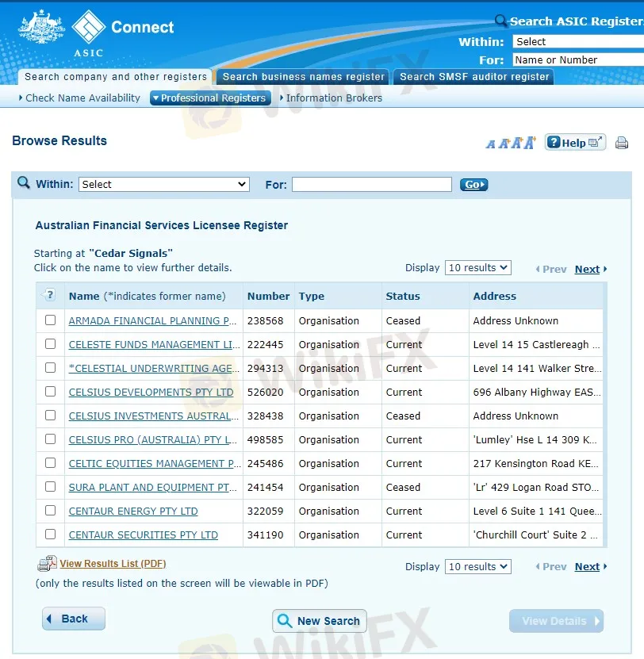The width and height of the screenshot is (644, 659).
Task: Open View Results List (PDF) link
Action: (x=113, y=564)
